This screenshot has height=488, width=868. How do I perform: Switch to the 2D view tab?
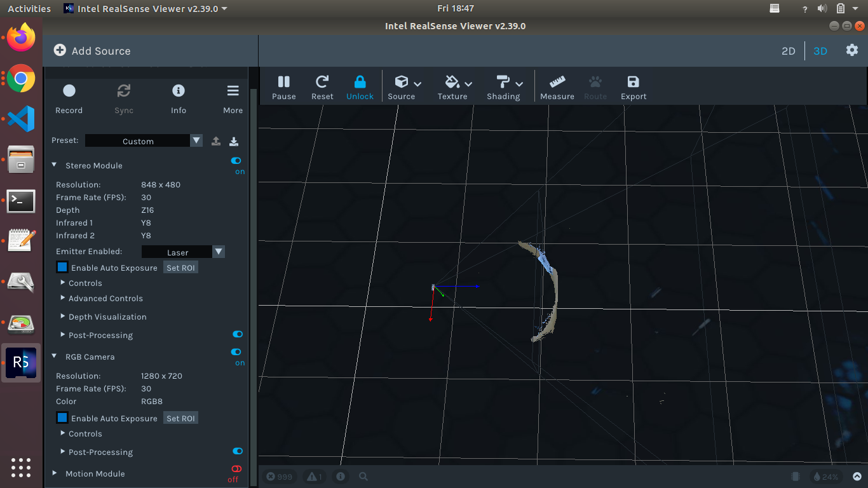point(788,51)
